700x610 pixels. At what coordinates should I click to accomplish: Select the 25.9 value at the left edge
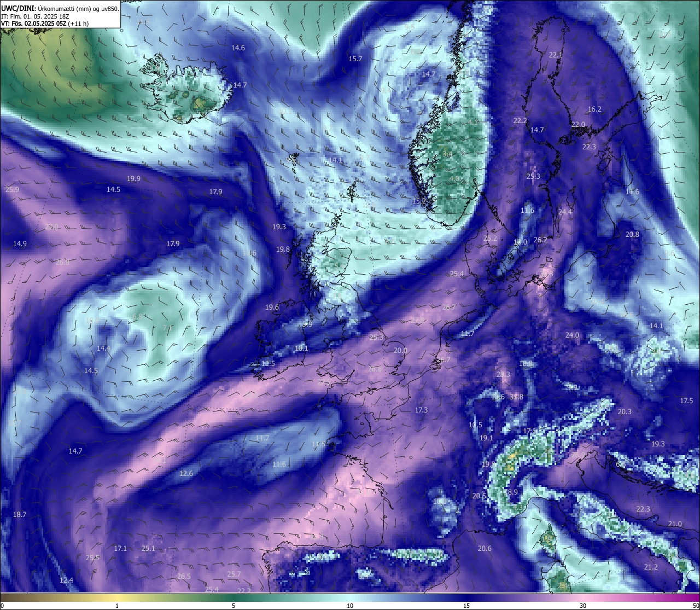click(12, 189)
